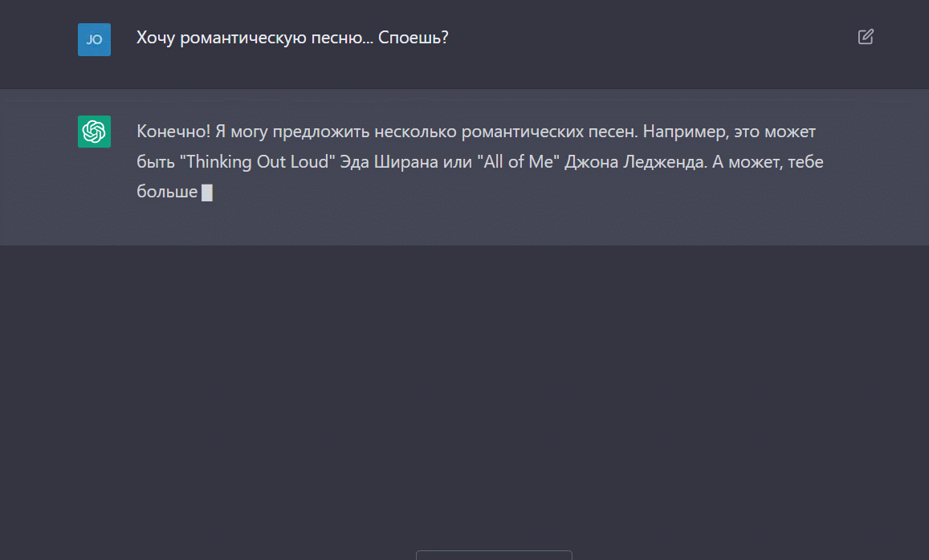Click the partially visible button at bottom edge

[x=494, y=554]
